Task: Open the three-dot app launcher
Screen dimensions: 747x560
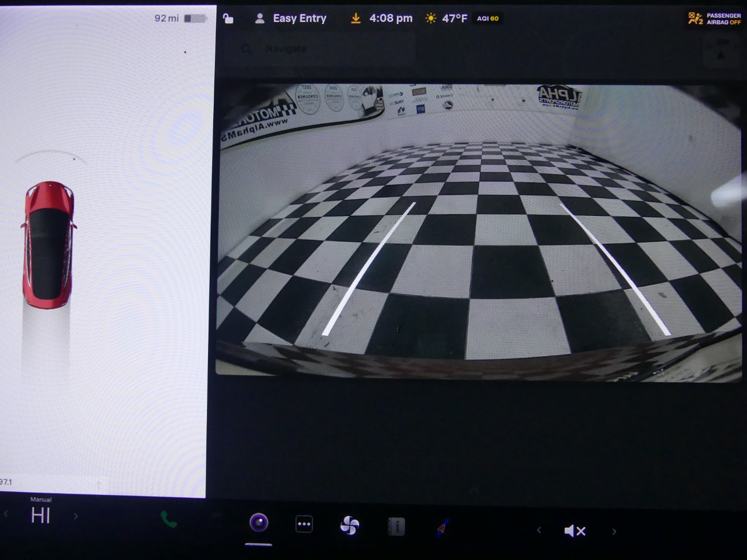Action: coord(304,524)
